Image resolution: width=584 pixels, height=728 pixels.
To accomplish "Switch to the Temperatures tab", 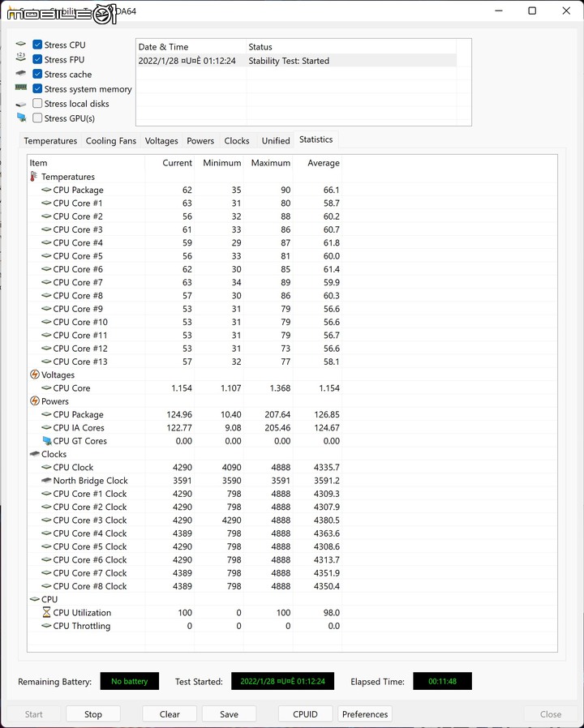I will [x=50, y=141].
